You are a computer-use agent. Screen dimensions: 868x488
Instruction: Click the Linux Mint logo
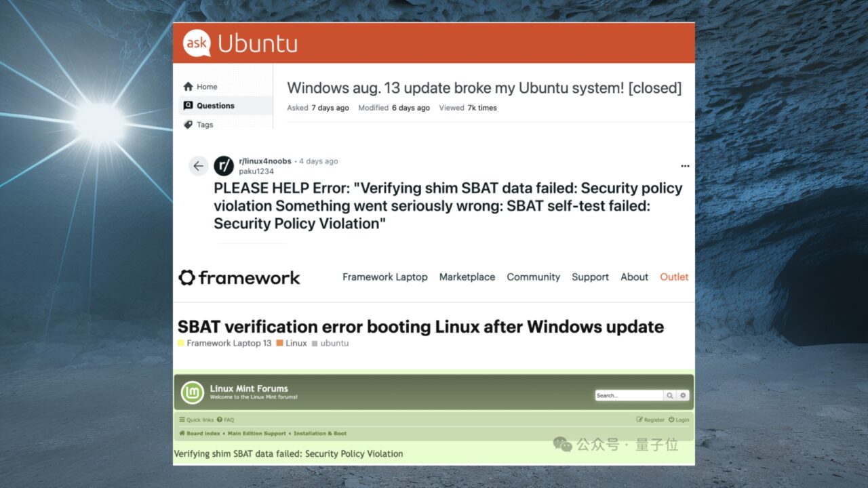193,392
